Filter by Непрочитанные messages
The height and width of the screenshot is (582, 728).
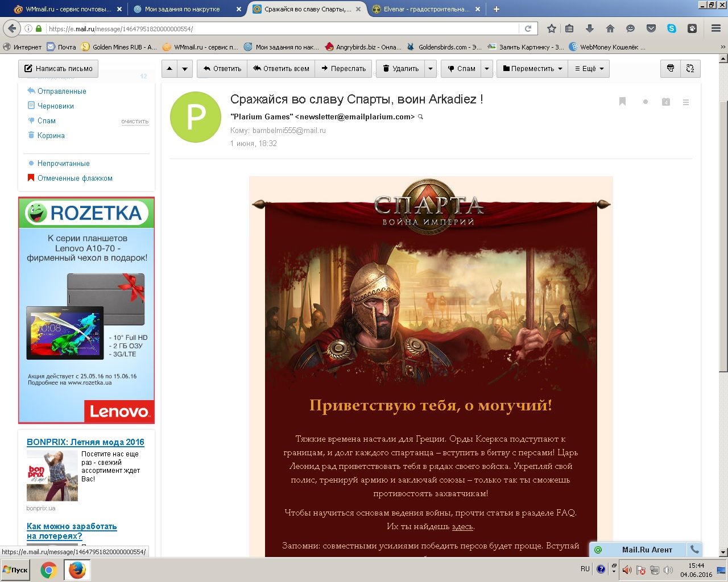(63, 163)
